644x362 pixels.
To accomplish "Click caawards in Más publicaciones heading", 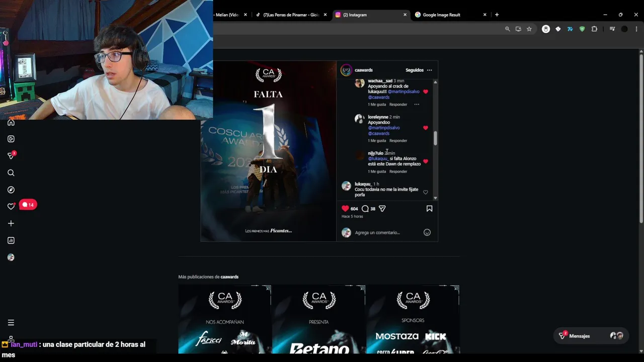I will [229, 277].
